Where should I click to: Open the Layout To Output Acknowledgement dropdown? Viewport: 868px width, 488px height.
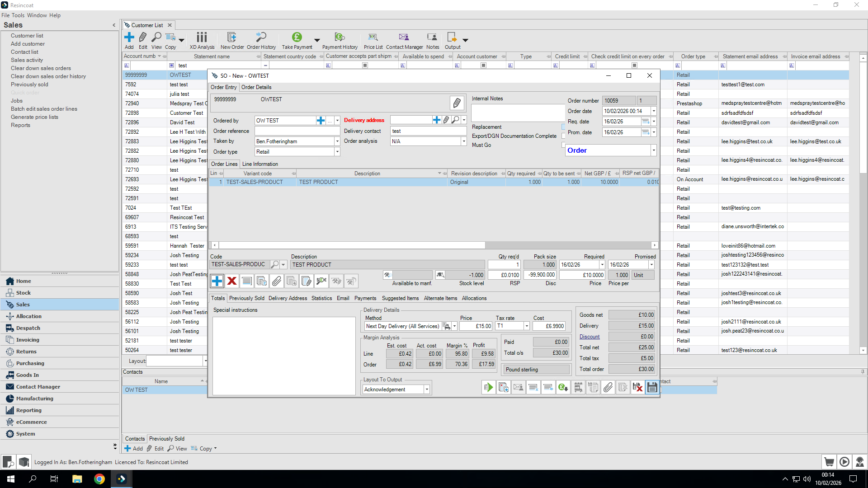tap(426, 389)
